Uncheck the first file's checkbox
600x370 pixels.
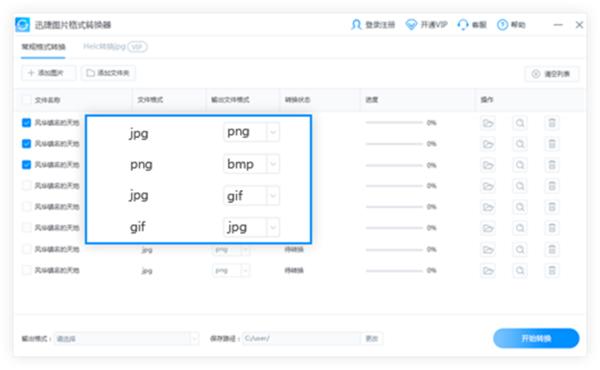coord(26,123)
